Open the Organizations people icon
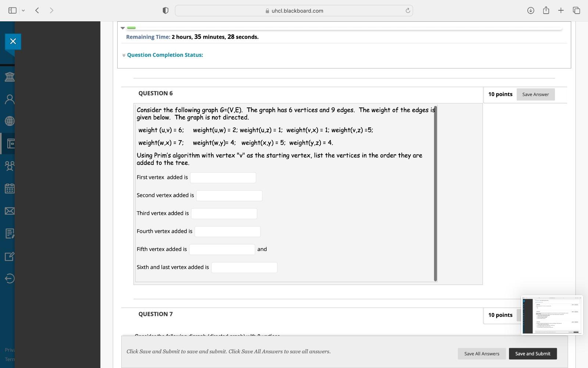 pyautogui.click(x=10, y=166)
